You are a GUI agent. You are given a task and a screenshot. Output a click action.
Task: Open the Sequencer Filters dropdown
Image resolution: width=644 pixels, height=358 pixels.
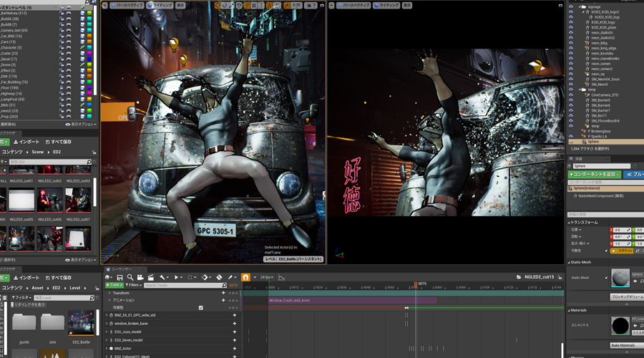pos(134,285)
